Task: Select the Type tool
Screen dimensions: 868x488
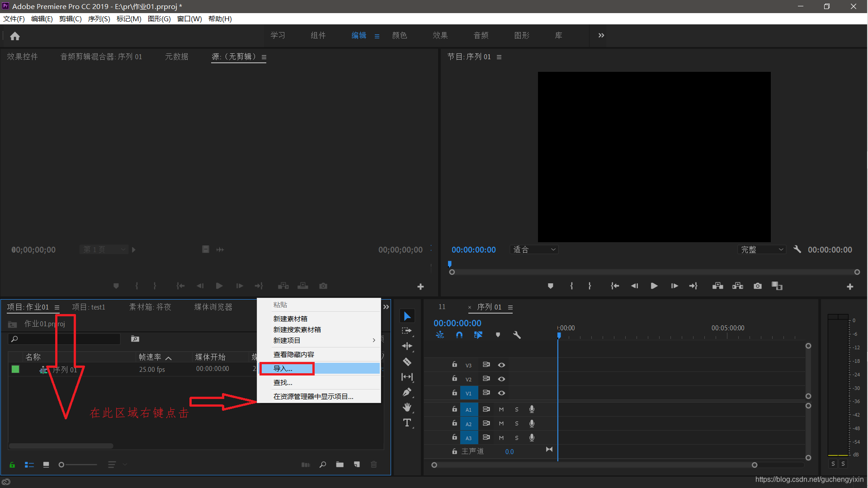Action: (407, 423)
